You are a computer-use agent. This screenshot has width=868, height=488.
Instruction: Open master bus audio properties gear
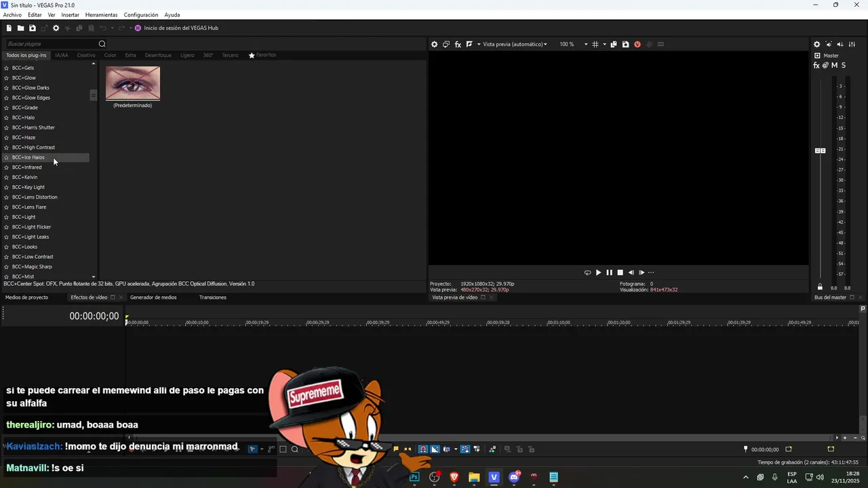pyautogui.click(x=817, y=44)
